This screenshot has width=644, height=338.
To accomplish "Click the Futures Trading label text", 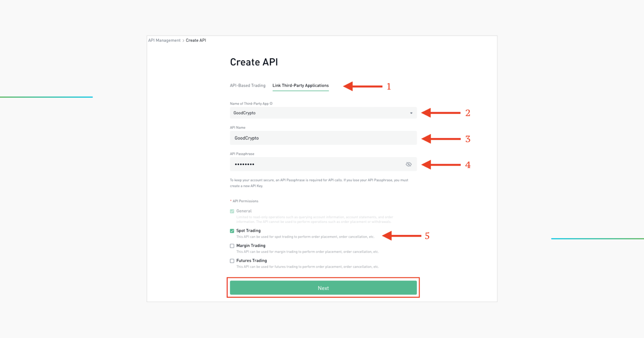I will [x=252, y=261].
